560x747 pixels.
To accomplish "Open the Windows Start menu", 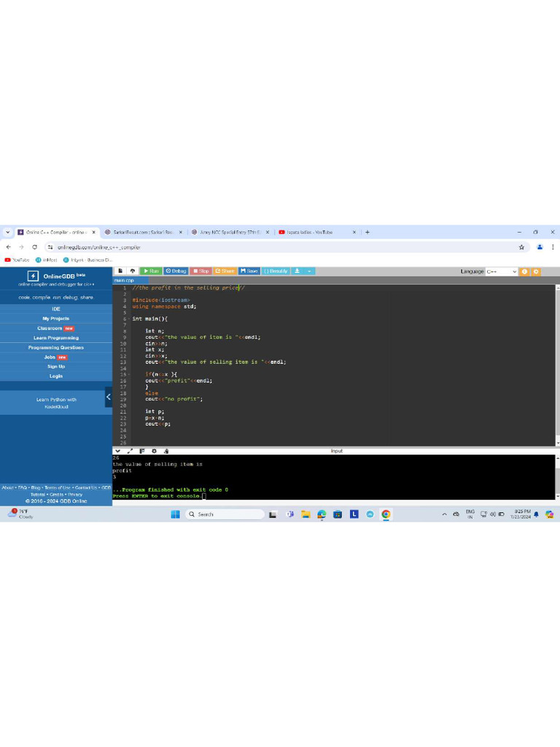I will 175,514.
